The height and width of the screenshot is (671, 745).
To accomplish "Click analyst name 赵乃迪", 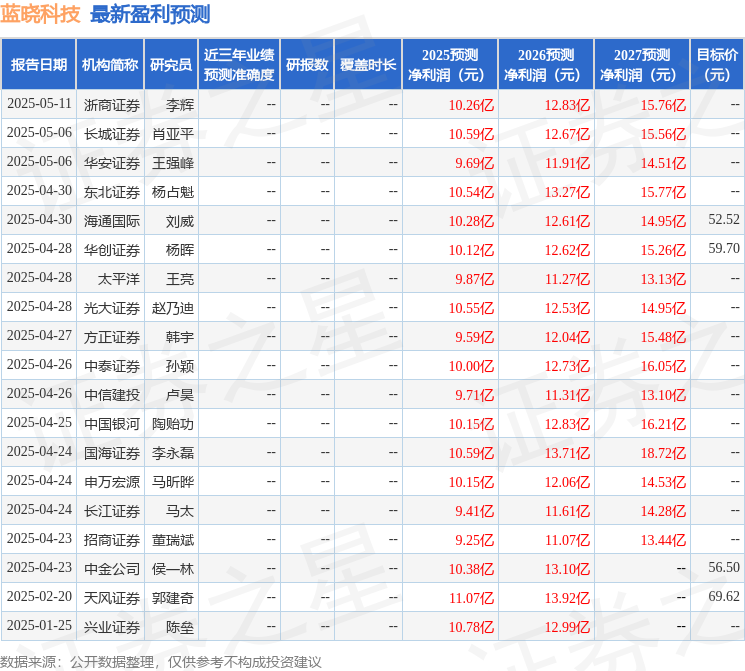I will (173, 308).
